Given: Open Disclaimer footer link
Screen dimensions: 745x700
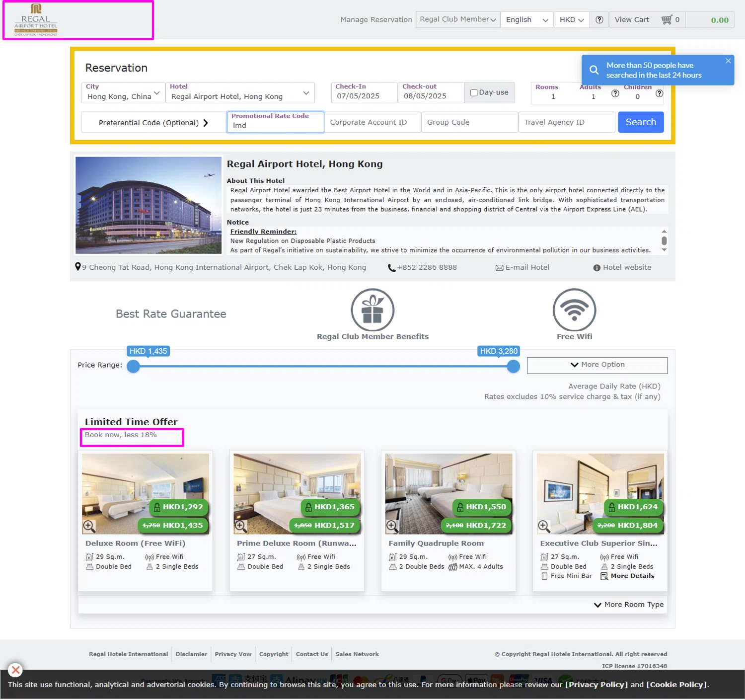Looking at the screenshot, I should click(191, 654).
